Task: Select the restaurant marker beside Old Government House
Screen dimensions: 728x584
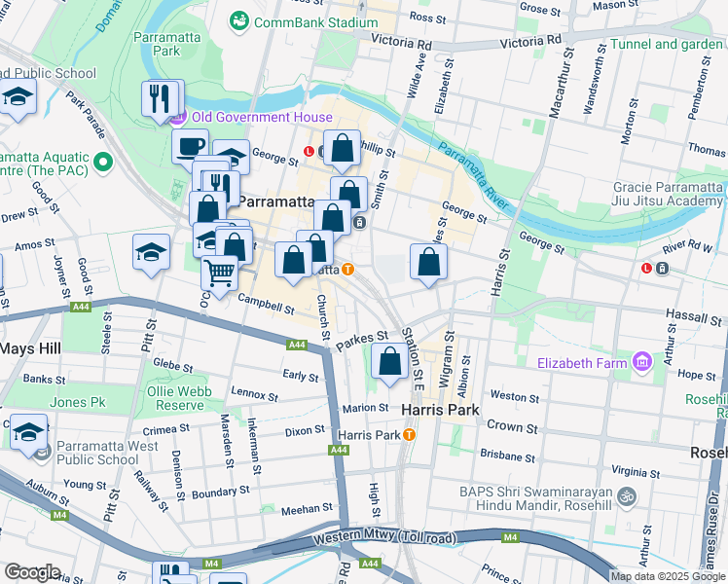Action: coord(160,100)
